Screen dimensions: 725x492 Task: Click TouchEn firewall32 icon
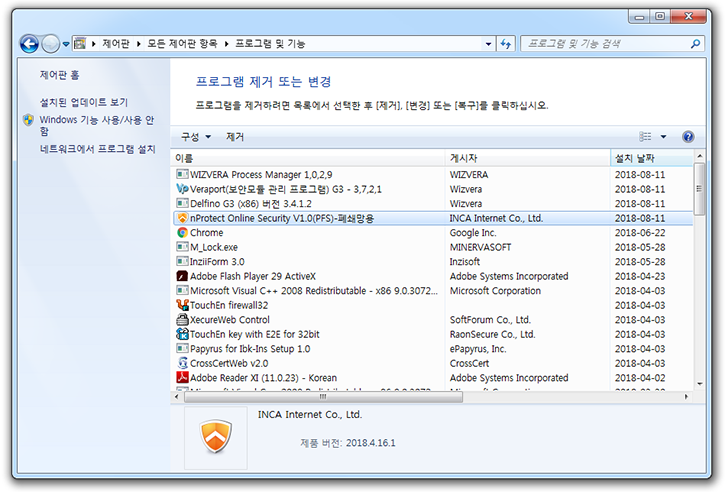coord(182,305)
